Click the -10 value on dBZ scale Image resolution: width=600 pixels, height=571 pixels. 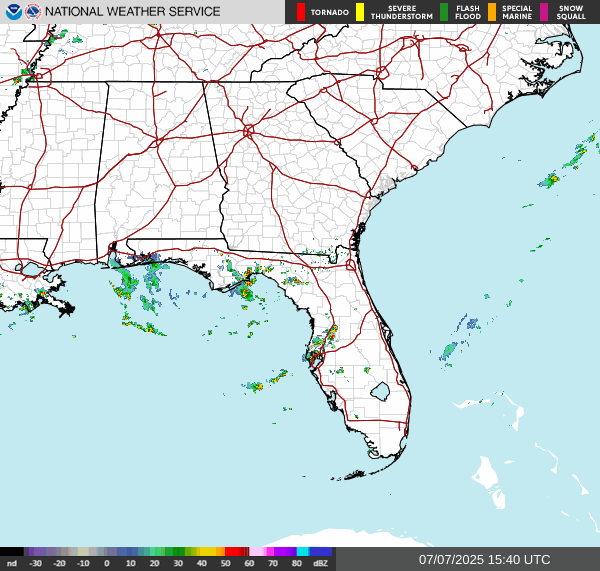tap(83, 563)
